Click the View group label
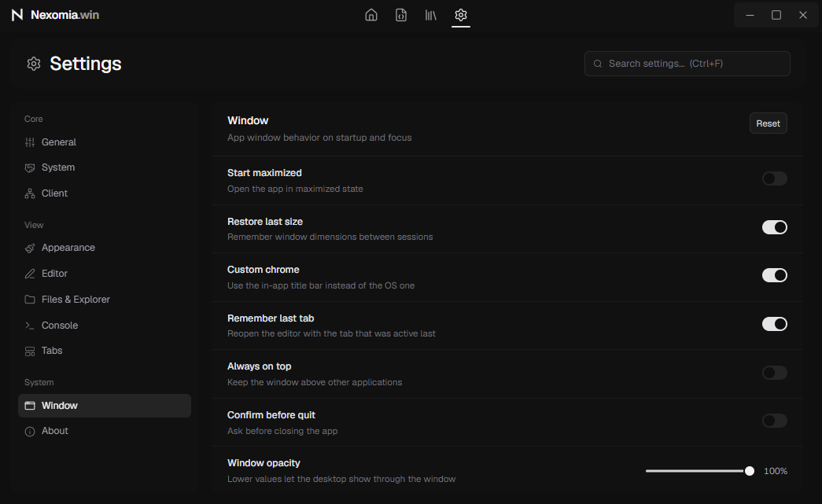The image size is (822, 504). 34,225
